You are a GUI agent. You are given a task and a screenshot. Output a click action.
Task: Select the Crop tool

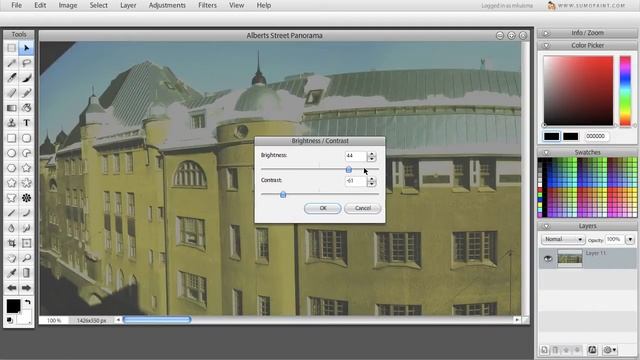(11, 243)
